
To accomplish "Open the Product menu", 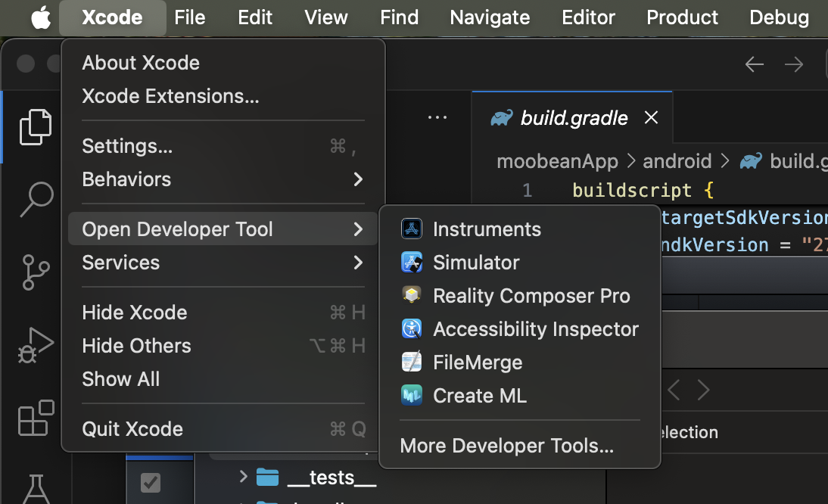I will (x=682, y=17).
